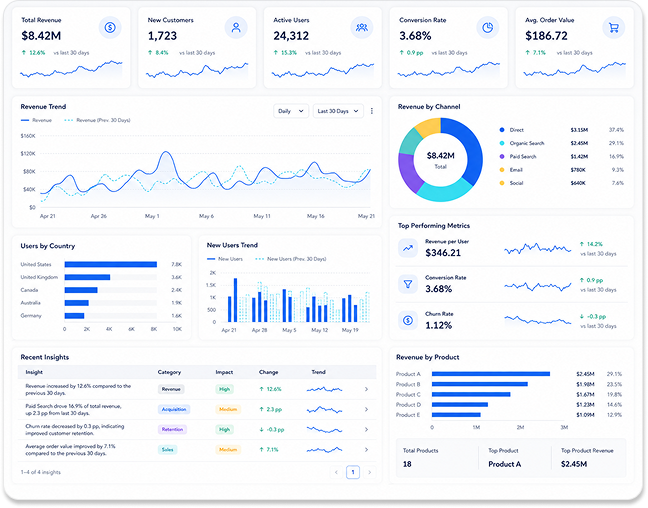648x508 pixels.
Task: Click the Insight column header
Action: 34,372
